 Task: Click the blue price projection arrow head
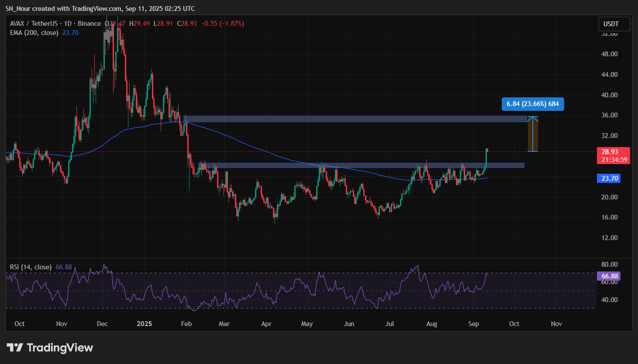pos(532,118)
